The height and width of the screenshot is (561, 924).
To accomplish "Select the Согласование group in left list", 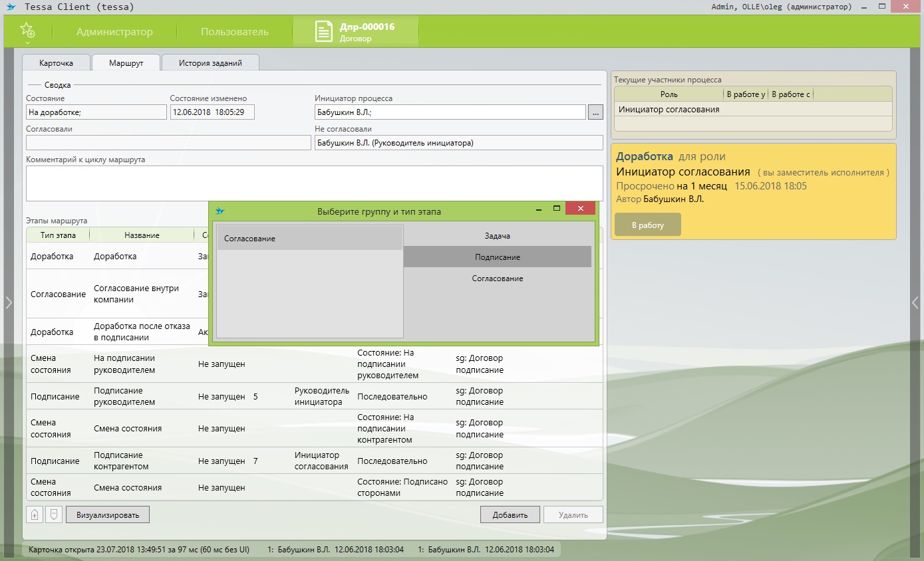I will 310,239.
